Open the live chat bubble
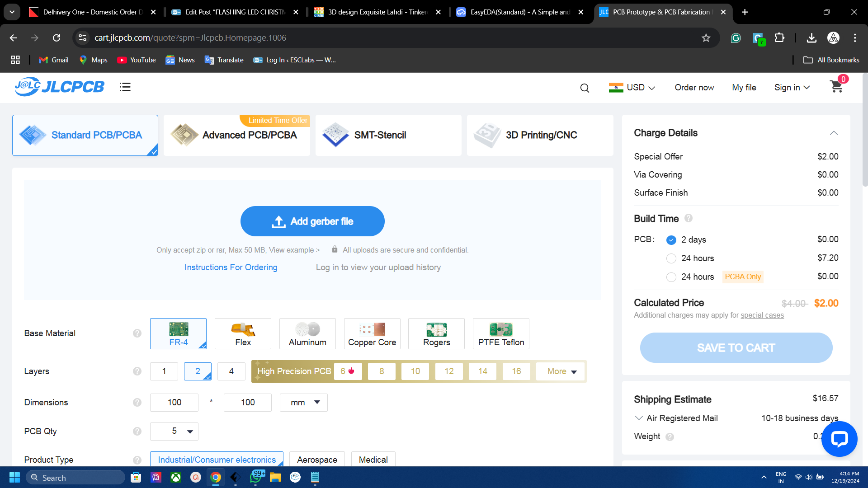Image resolution: width=868 pixels, height=488 pixels. pos(839,439)
